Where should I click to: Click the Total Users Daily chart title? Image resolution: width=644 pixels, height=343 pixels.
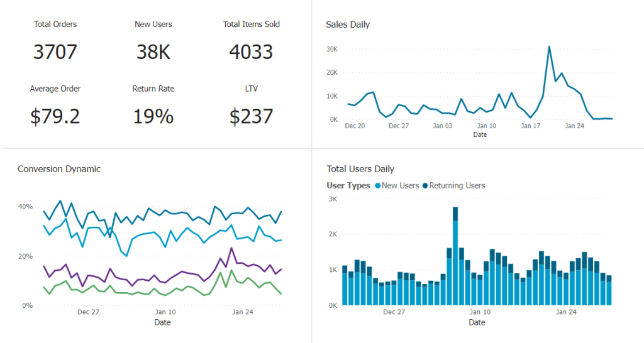(360, 169)
